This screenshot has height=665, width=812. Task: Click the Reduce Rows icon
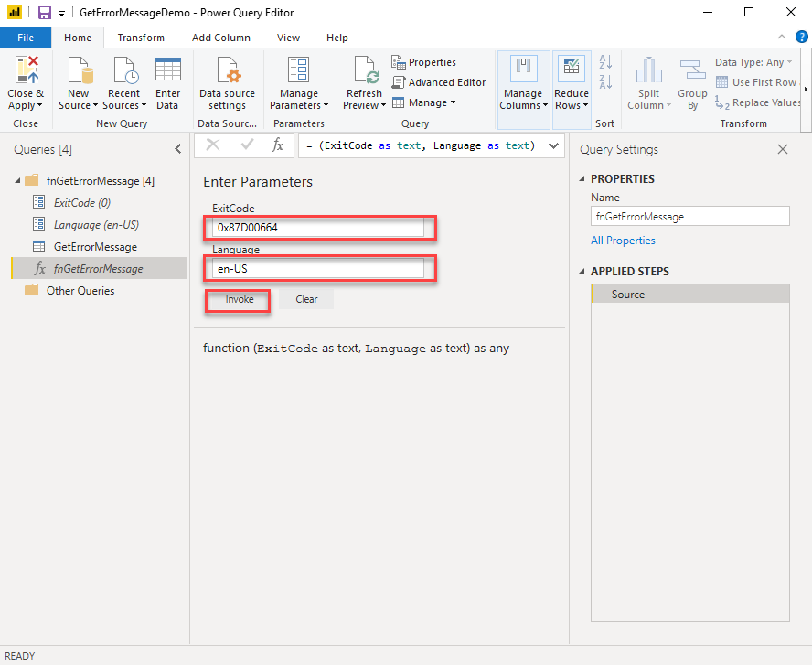click(x=572, y=69)
